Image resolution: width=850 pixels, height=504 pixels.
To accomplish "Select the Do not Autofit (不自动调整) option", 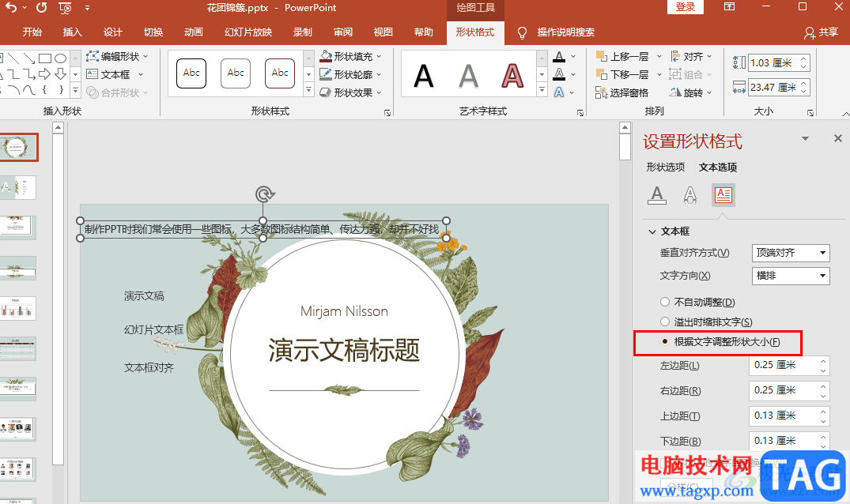I will 665,303.
